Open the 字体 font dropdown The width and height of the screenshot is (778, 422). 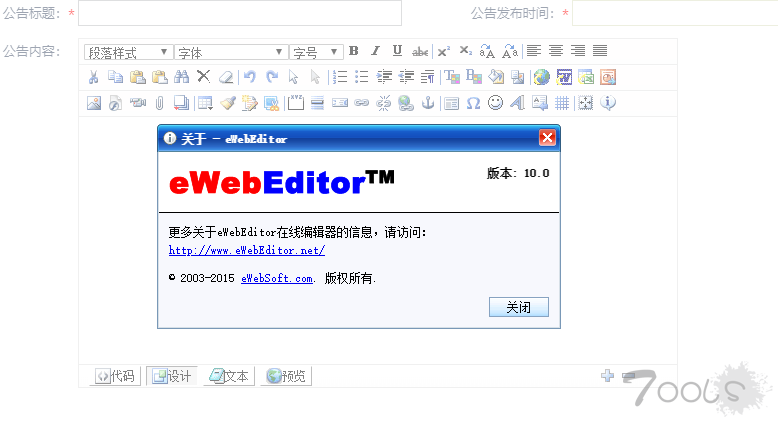231,52
